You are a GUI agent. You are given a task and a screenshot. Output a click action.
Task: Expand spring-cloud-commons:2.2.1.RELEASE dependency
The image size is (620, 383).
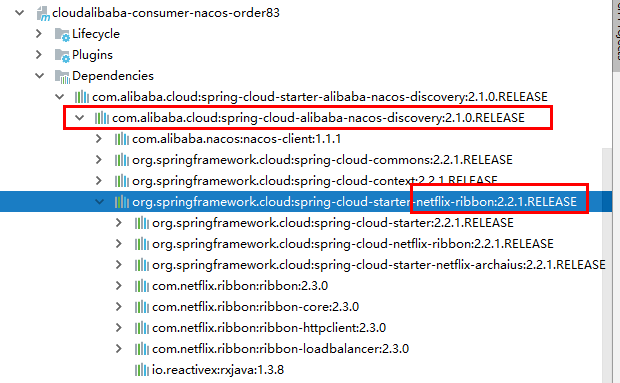pyautogui.click(x=99, y=160)
